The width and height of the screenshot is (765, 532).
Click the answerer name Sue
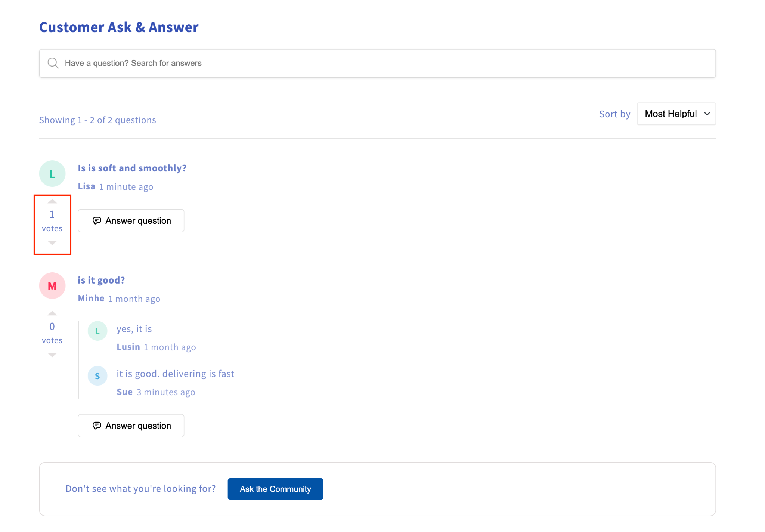(x=124, y=392)
